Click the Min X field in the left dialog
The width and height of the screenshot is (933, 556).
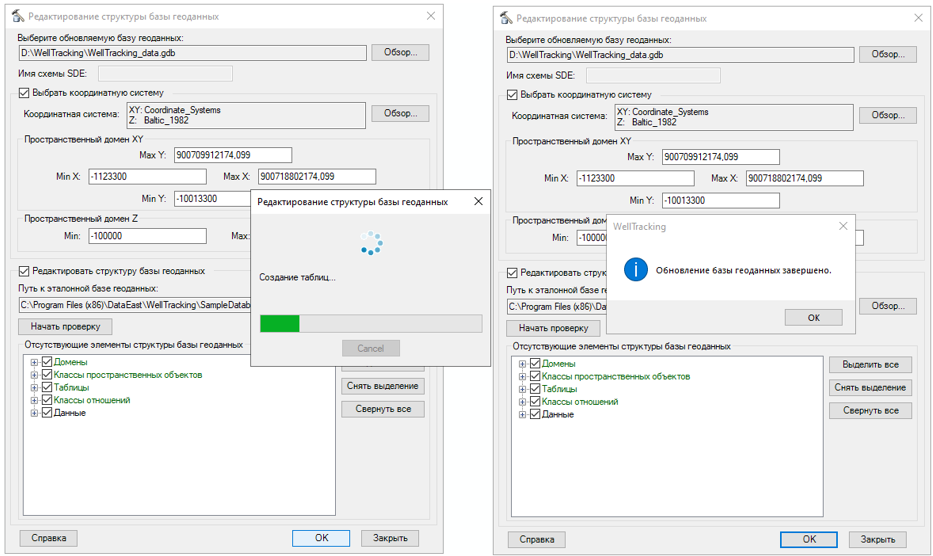[x=147, y=177]
